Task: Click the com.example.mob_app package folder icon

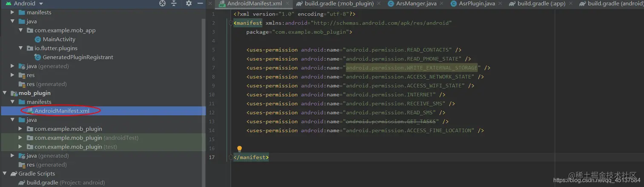Action: (x=30, y=30)
